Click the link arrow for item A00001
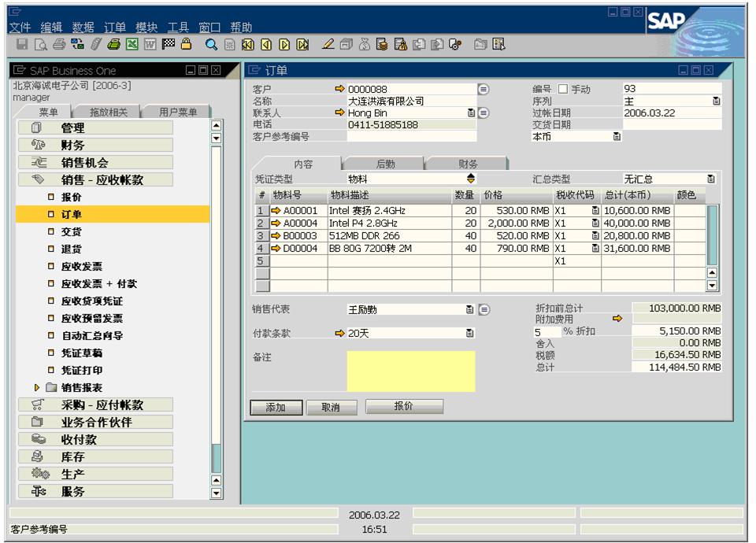756x543 pixels. (x=276, y=211)
